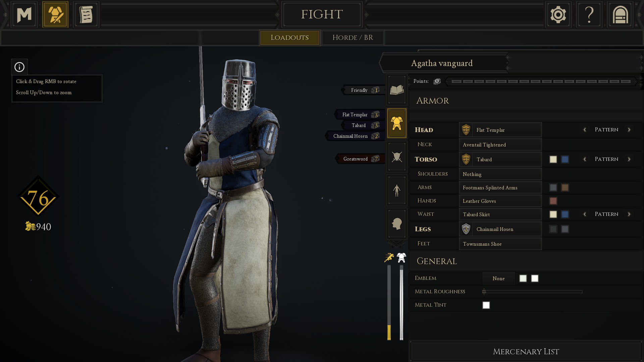Open the Chainmail Hosen legs selector
Viewport: 644px width, 362px height.
point(500,229)
